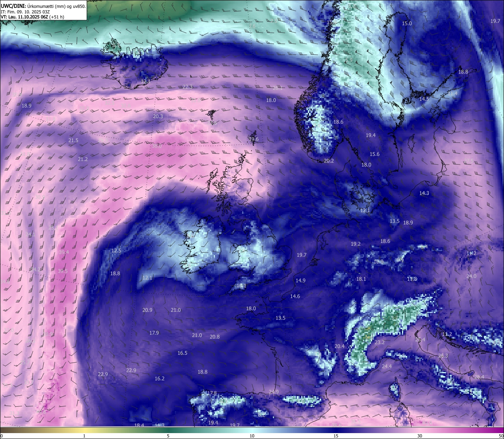
Task: Click the map value 21.5 in the western Atlantic
Action: point(73,141)
